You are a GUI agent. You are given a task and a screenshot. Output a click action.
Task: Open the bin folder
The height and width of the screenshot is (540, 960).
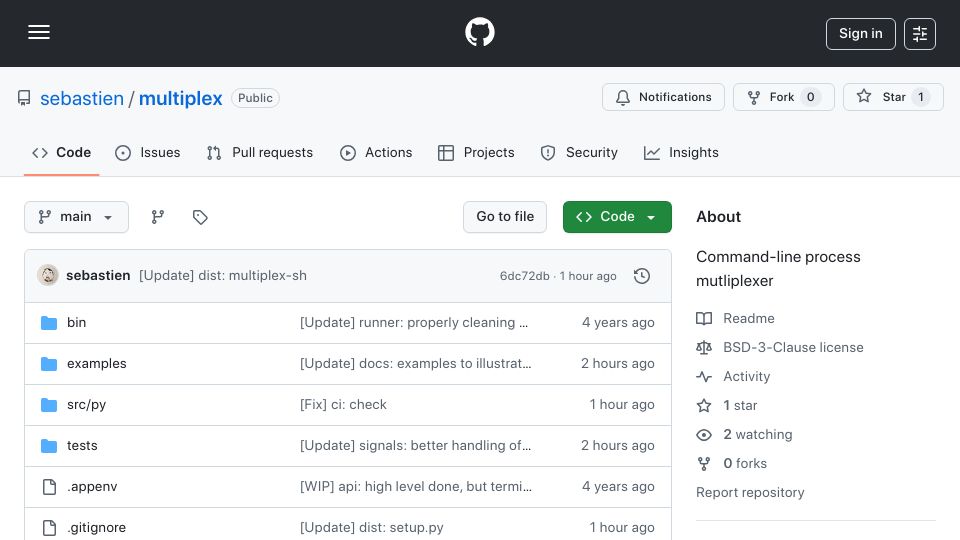point(77,323)
